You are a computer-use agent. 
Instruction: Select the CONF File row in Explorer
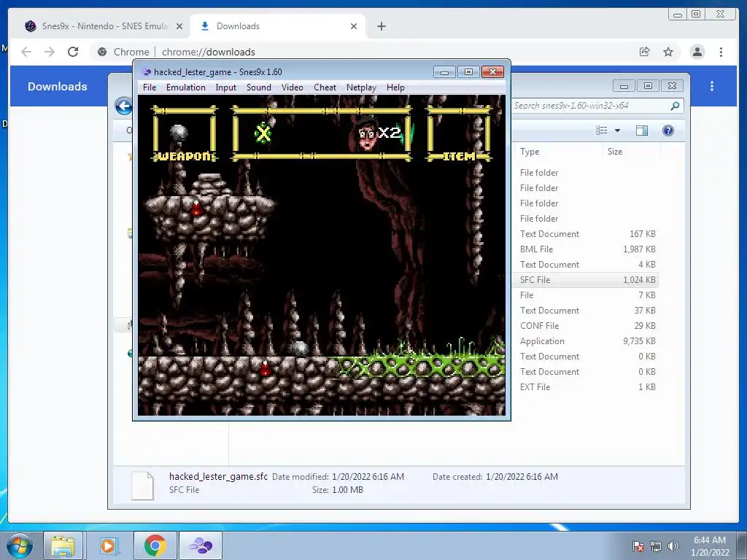587,326
